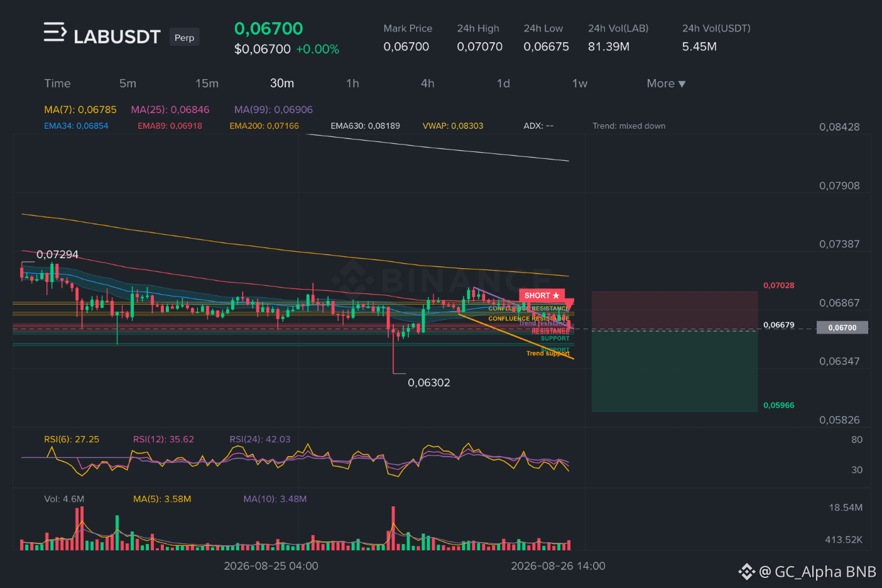Click the RSI(24): 42.03 label
882x588 pixels.
tap(260, 439)
